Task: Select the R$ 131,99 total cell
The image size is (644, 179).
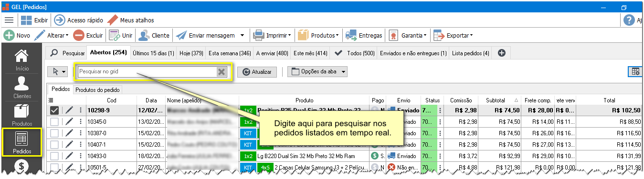Action: pos(609,156)
